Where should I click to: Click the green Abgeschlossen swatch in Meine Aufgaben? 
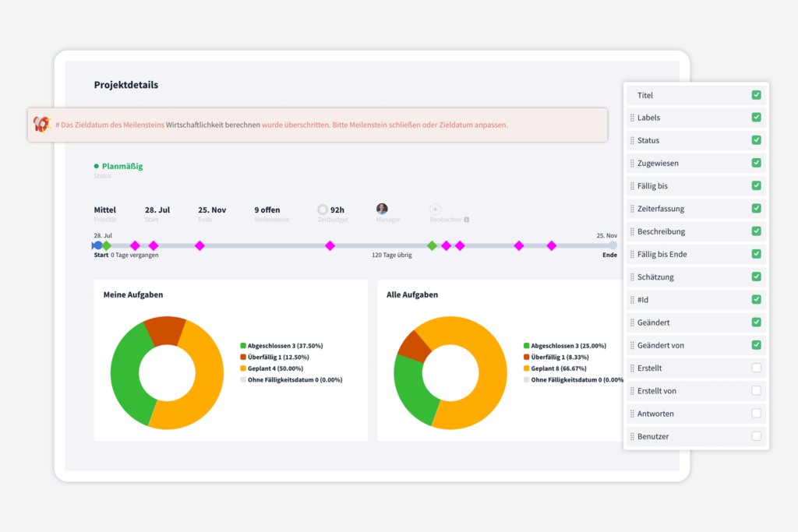click(x=243, y=345)
